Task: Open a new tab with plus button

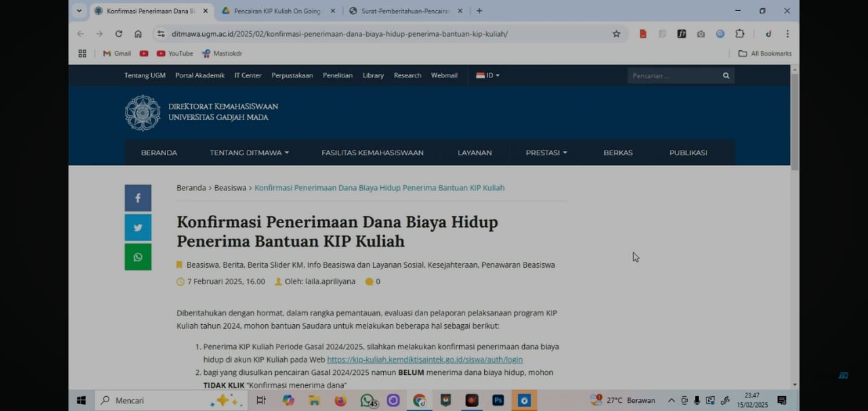Action: click(x=479, y=11)
